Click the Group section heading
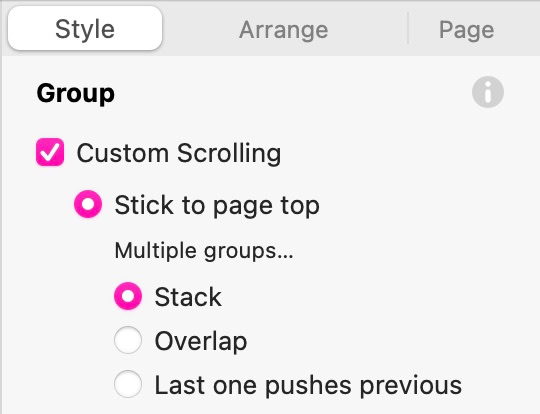540x414 pixels. [76, 94]
